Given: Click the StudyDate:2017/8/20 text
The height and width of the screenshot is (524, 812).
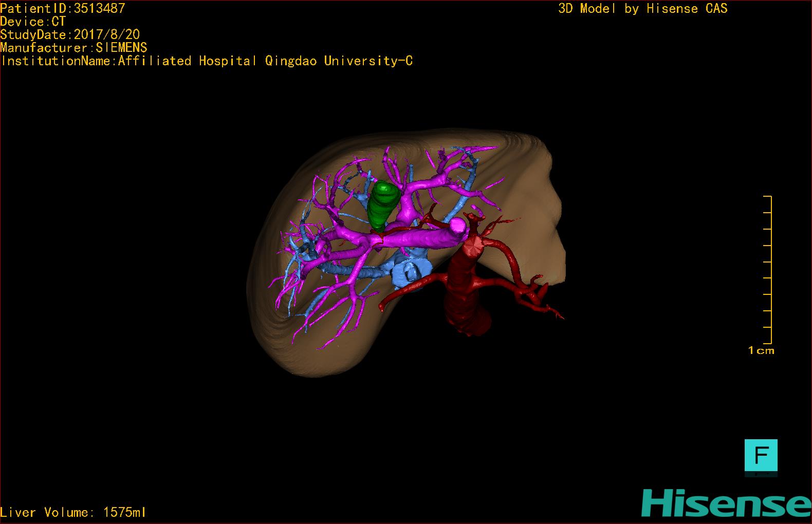Looking at the screenshot, I should [70, 34].
